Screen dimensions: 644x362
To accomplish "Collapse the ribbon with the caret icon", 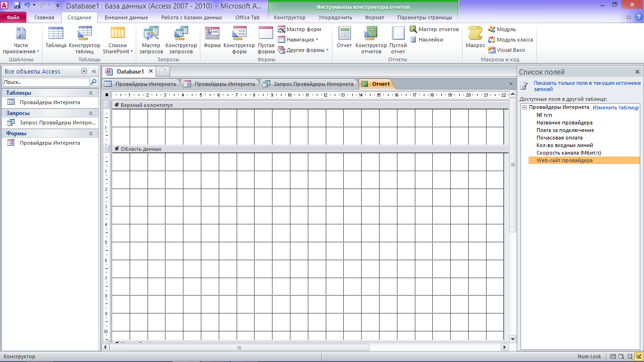I will [629, 17].
